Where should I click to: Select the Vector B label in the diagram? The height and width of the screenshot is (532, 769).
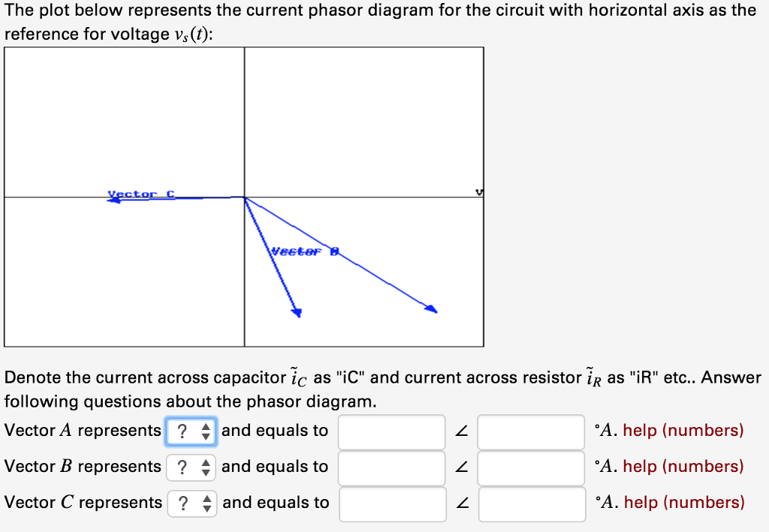(304, 252)
